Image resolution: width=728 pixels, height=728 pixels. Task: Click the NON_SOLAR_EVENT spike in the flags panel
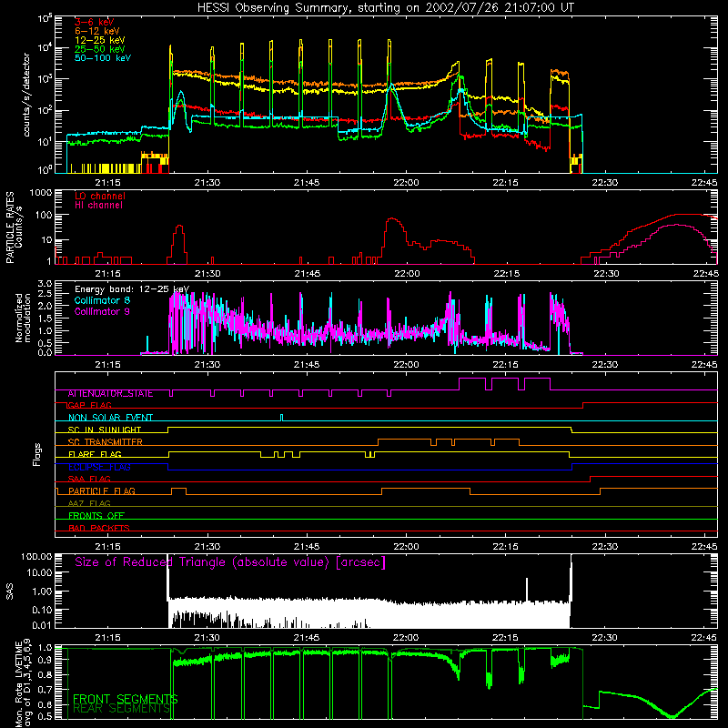pos(281,417)
